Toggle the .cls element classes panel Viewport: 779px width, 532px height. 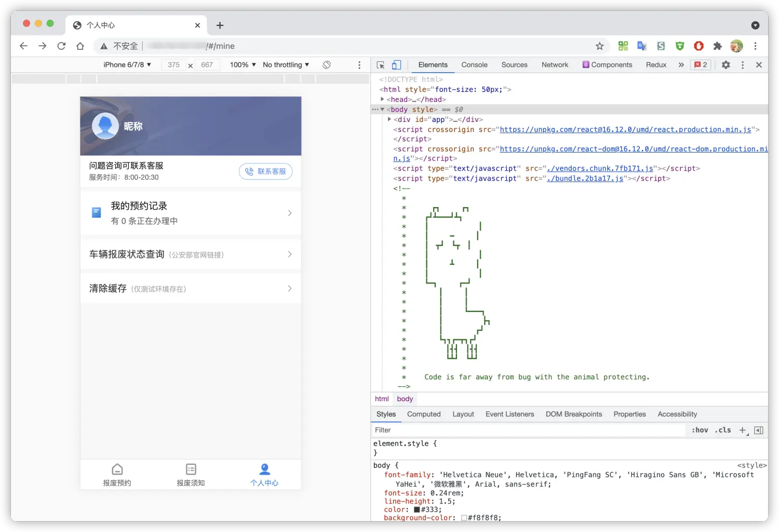tap(723, 430)
